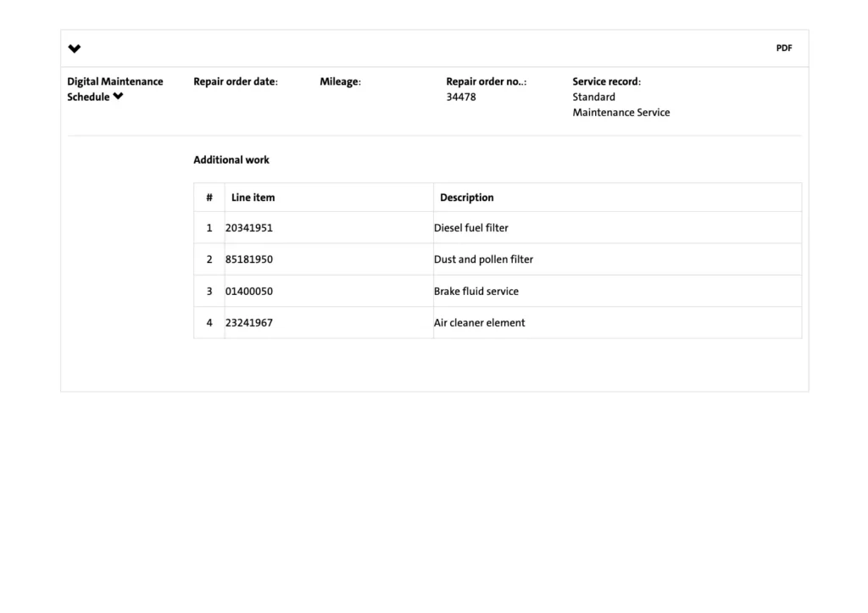Expand the Digital Maintenance Schedule chevron

(x=118, y=97)
